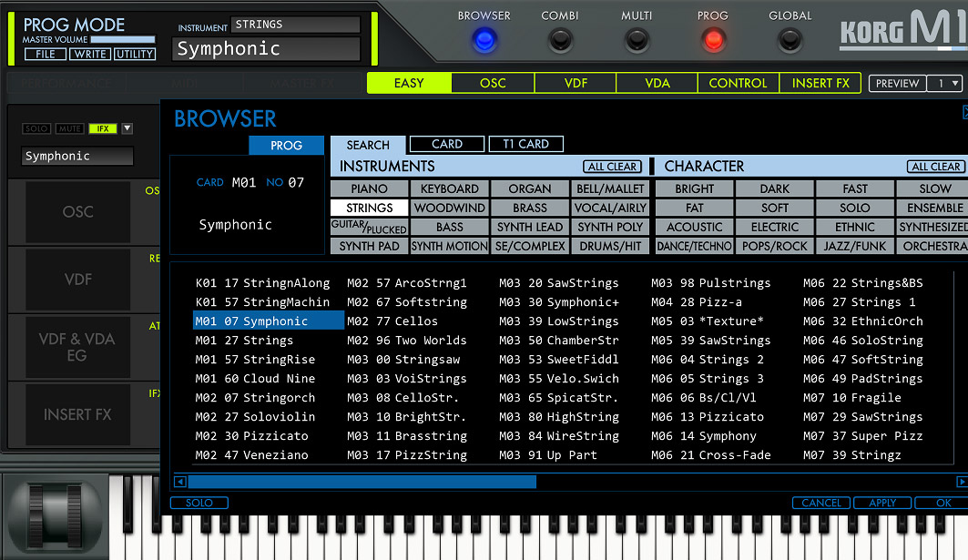Click the GLOBAL mode knob
968x560 pixels.
click(x=790, y=40)
